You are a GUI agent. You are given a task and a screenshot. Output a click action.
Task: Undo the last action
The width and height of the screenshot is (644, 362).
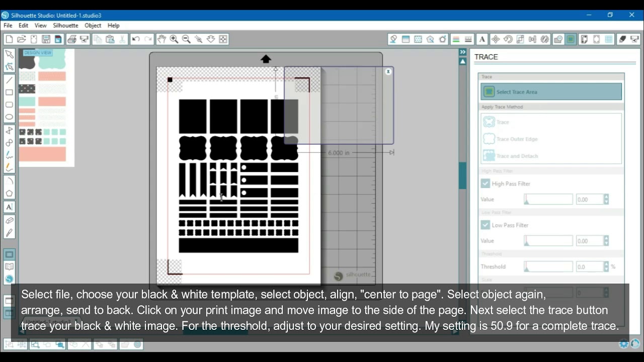(x=136, y=39)
